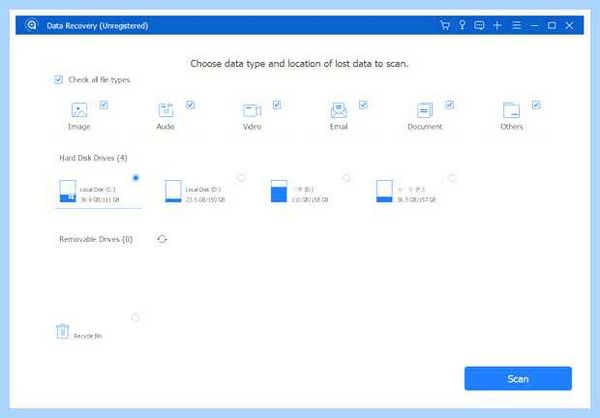Click the Local Disk (C:) drive icon

tap(68, 191)
